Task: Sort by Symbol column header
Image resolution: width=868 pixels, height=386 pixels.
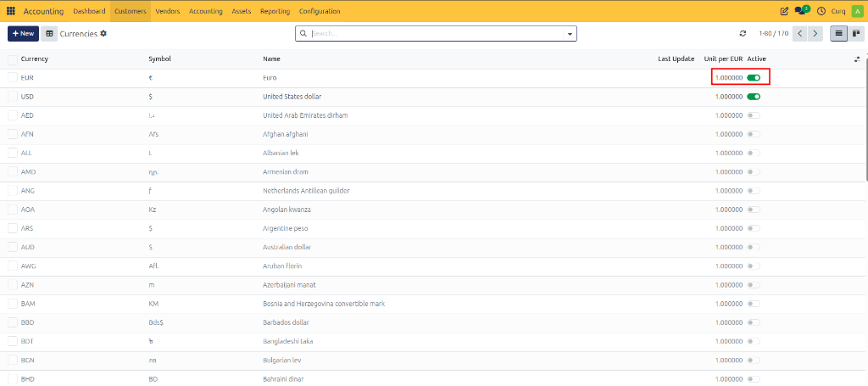Action: point(159,59)
